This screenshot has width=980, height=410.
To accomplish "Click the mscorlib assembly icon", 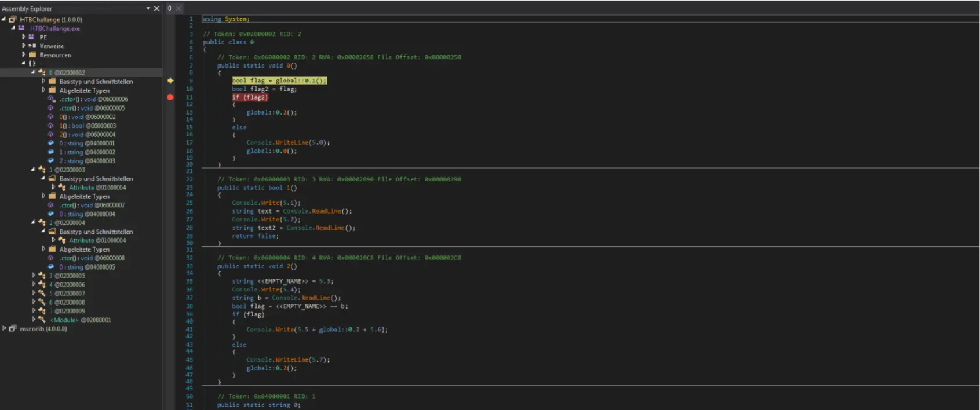I will click(13, 328).
